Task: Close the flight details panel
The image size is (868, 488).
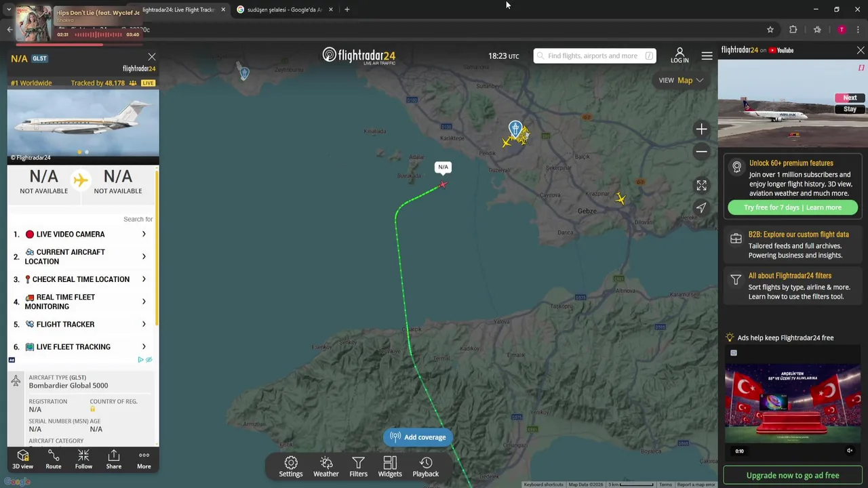Action: [x=152, y=57]
